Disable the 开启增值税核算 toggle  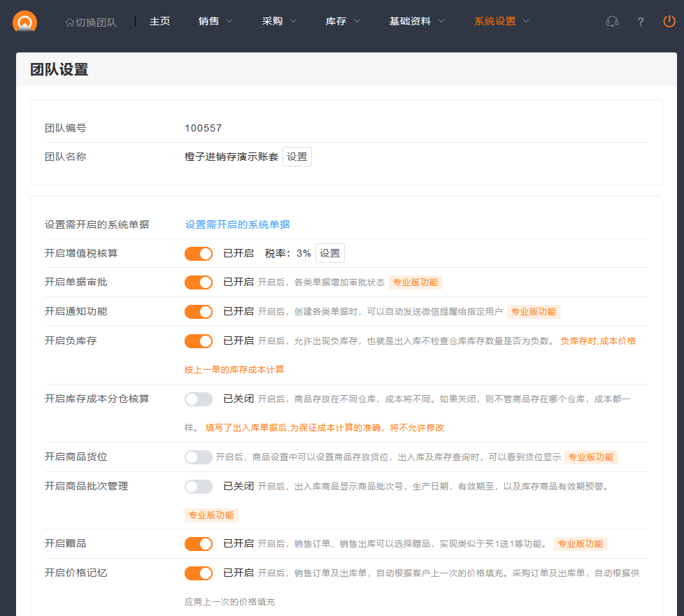click(x=199, y=254)
